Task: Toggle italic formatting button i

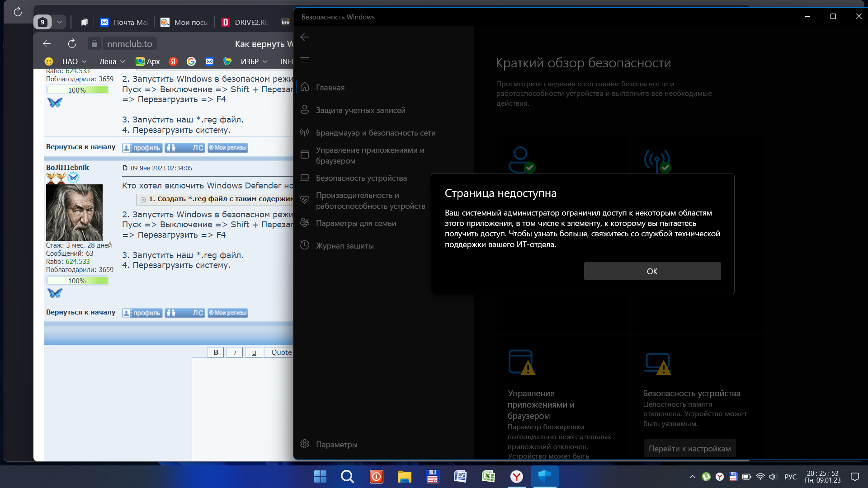Action: (235, 352)
